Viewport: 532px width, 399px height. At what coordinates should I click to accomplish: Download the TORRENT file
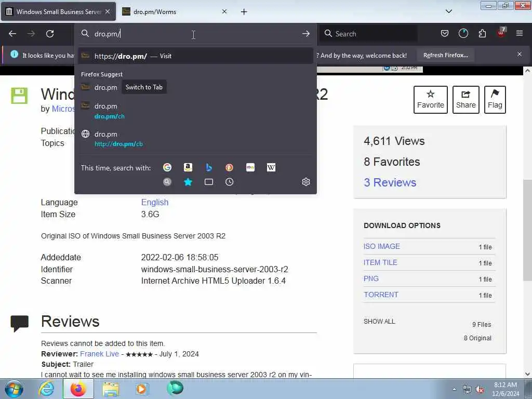point(381,295)
